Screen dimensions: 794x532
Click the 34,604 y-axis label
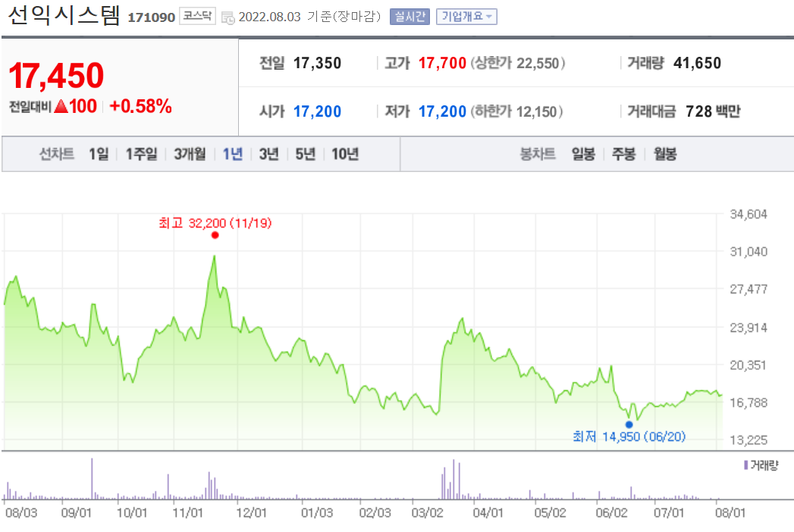point(748,214)
